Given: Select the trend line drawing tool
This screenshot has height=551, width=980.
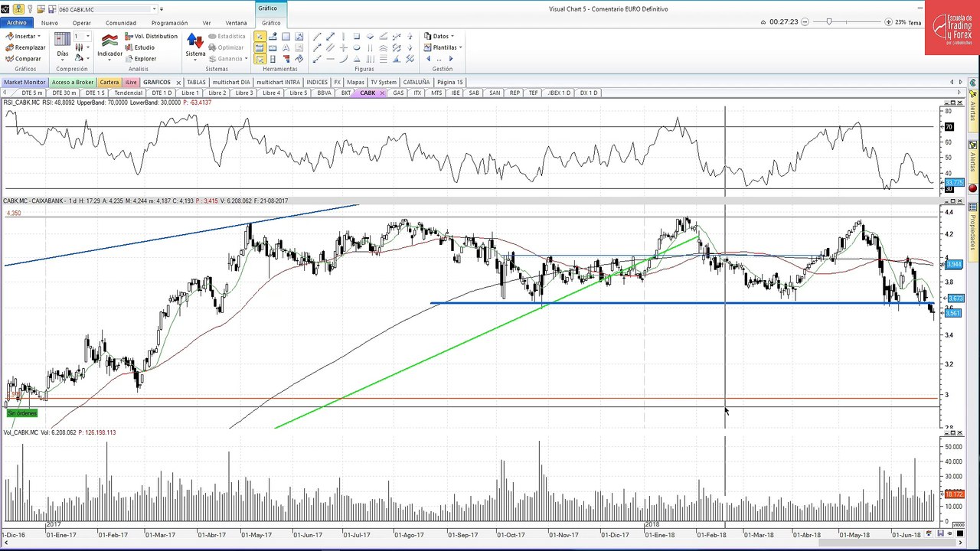Looking at the screenshot, I should click(x=318, y=36).
